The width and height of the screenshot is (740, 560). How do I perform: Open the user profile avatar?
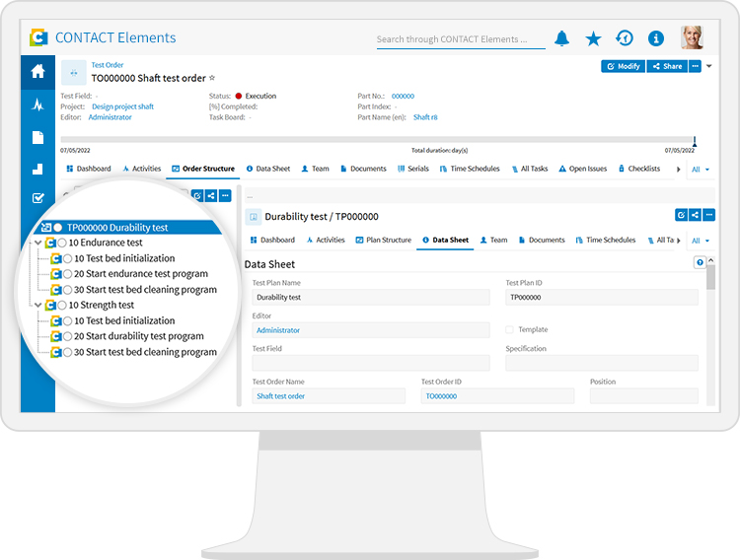coord(692,37)
